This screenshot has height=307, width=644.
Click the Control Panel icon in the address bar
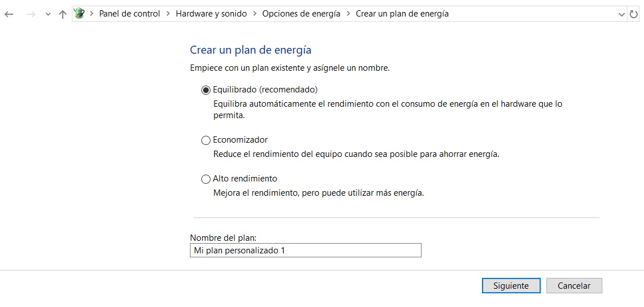click(79, 14)
